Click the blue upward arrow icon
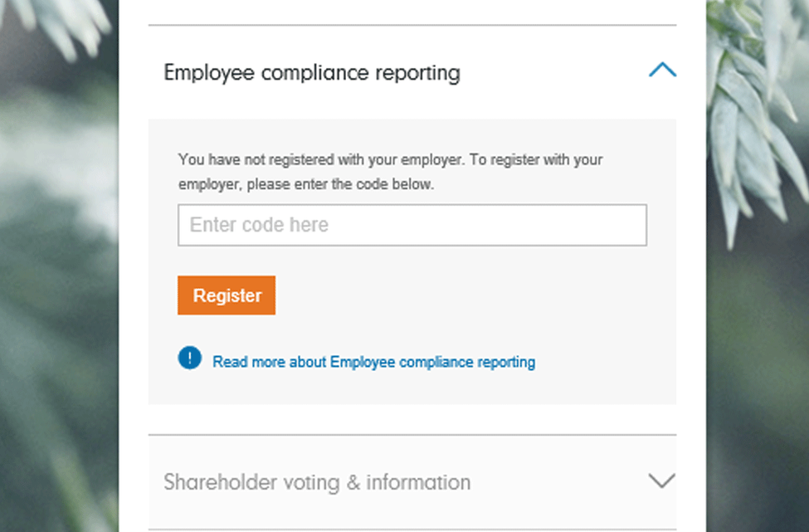Image resolution: width=809 pixels, height=532 pixels. (661, 71)
